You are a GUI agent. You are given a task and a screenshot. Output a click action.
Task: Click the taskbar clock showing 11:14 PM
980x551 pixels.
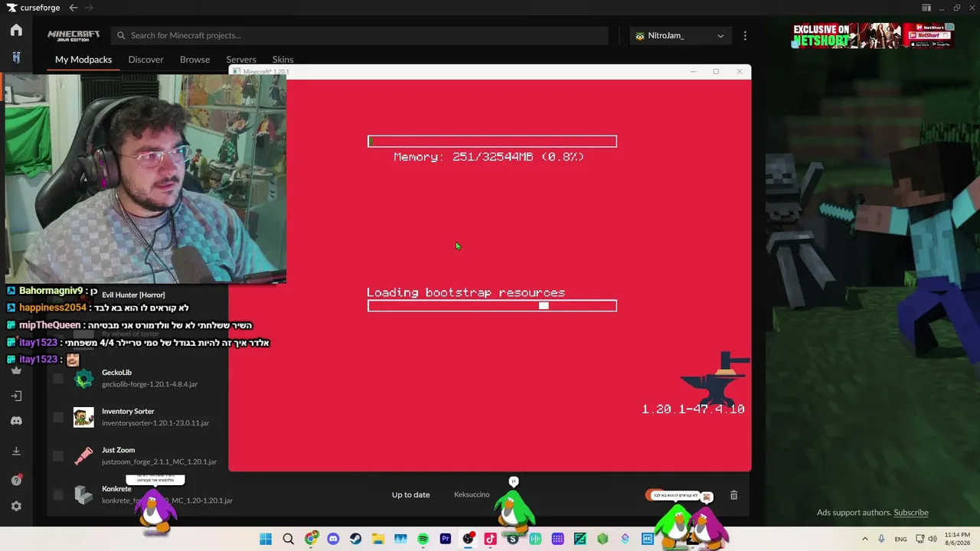(x=957, y=539)
